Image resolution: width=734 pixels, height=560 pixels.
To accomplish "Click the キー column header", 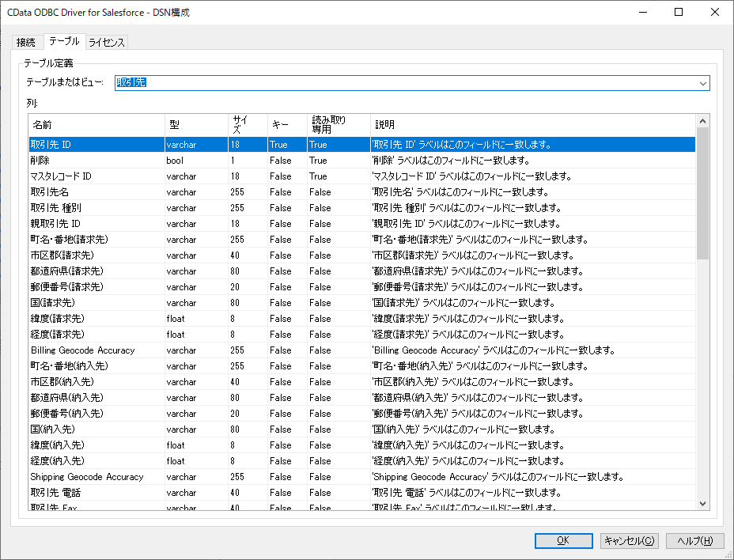I will (x=287, y=124).
